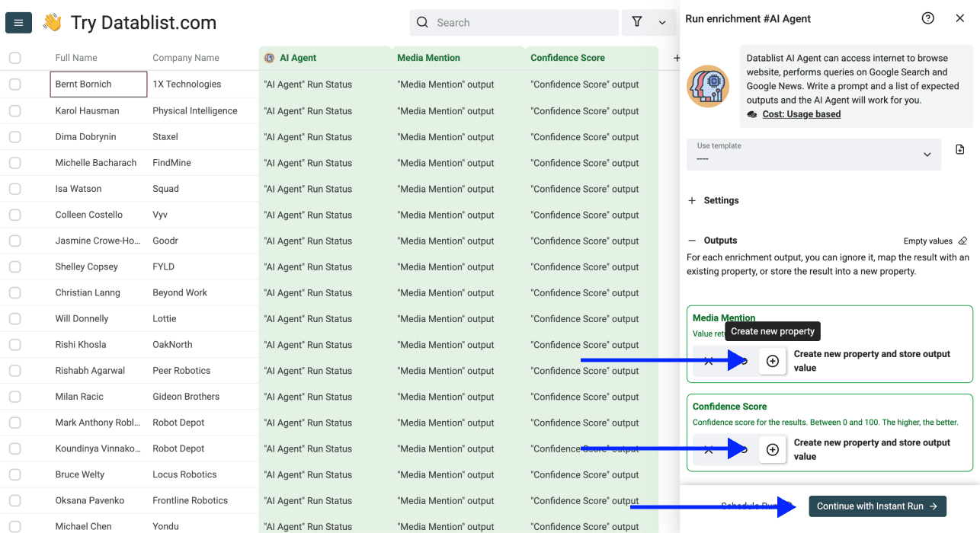Click the filter funnel icon near search
This screenshot has width=980, height=533.
point(637,22)
